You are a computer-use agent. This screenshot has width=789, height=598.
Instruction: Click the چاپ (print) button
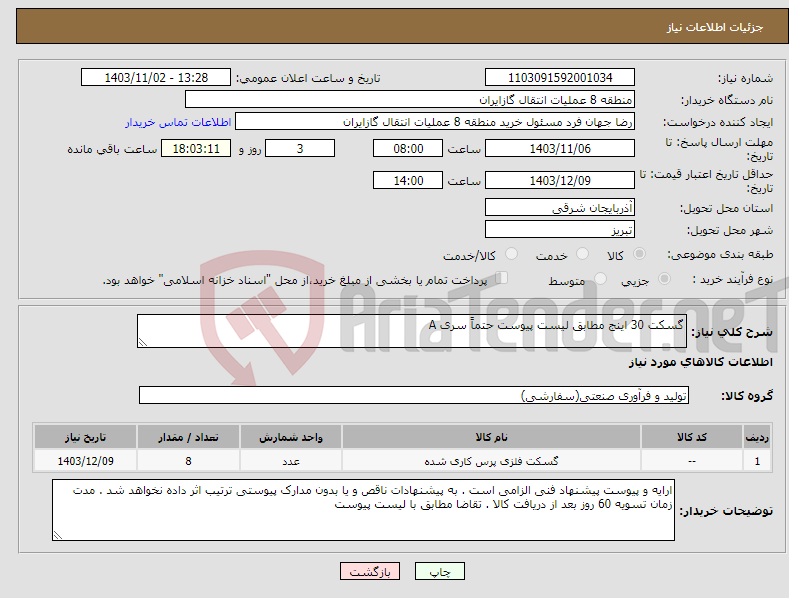pos(439,571)
